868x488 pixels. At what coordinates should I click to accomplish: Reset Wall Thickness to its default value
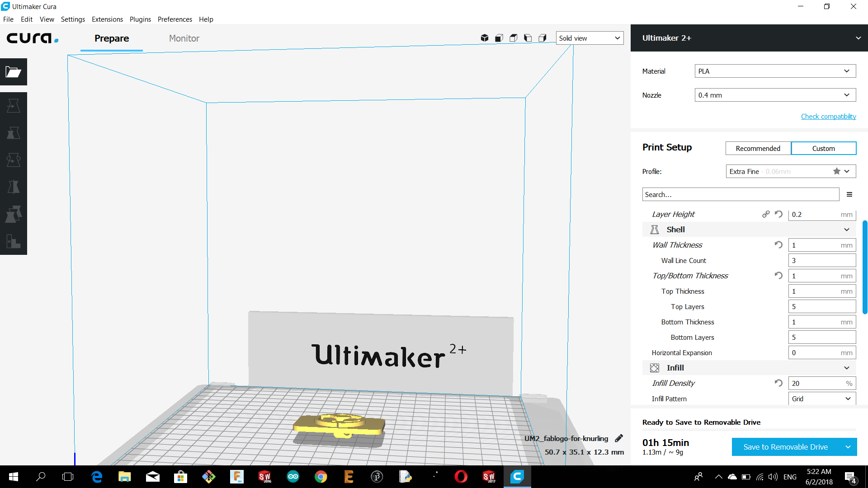[778, 245]
